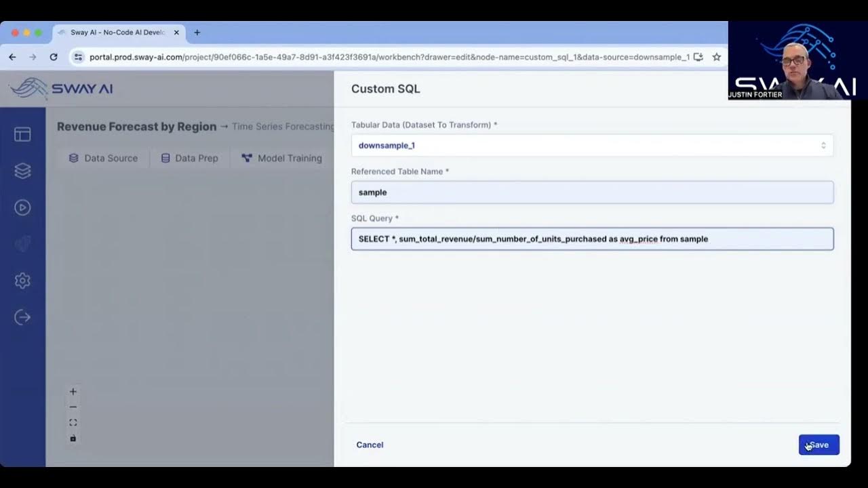Toggle the canvas lock
The width and height of the screenshot is (868, 488).
click(73, 438)
